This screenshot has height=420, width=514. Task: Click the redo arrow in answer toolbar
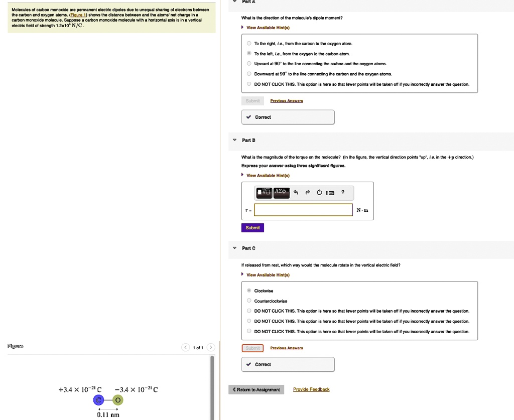pos(307,192)
